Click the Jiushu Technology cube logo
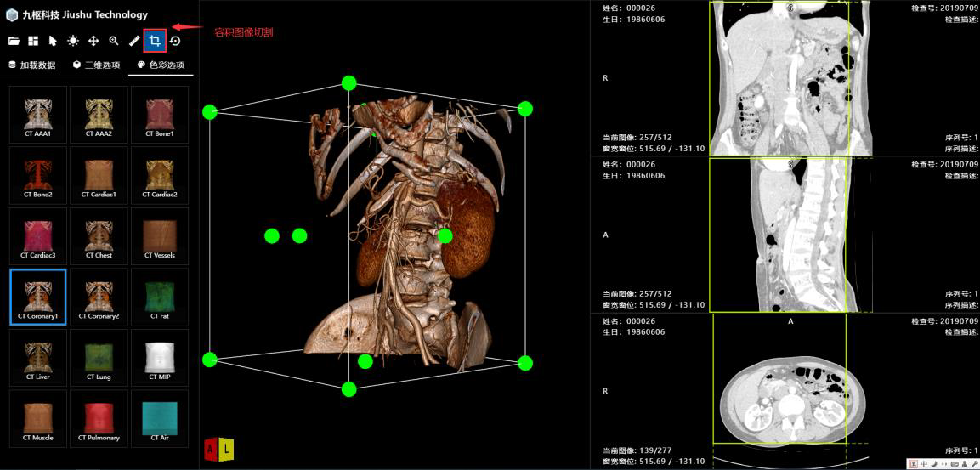 (12, 15)
